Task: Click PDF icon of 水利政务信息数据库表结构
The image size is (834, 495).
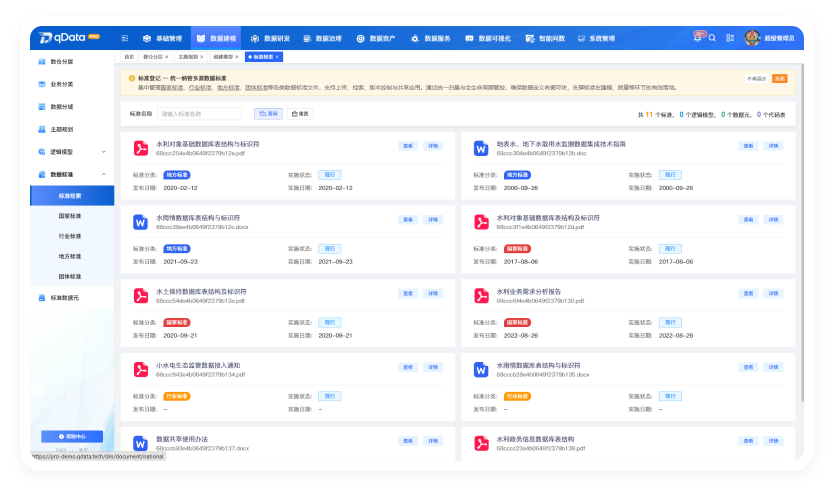Action: [x=481, y=443]
